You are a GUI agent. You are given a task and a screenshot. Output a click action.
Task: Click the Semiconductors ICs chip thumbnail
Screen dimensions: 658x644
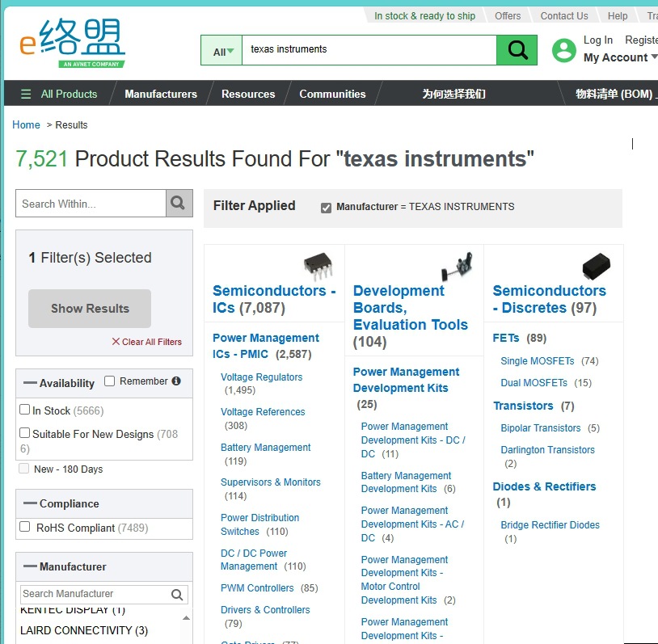click(318, 266)
